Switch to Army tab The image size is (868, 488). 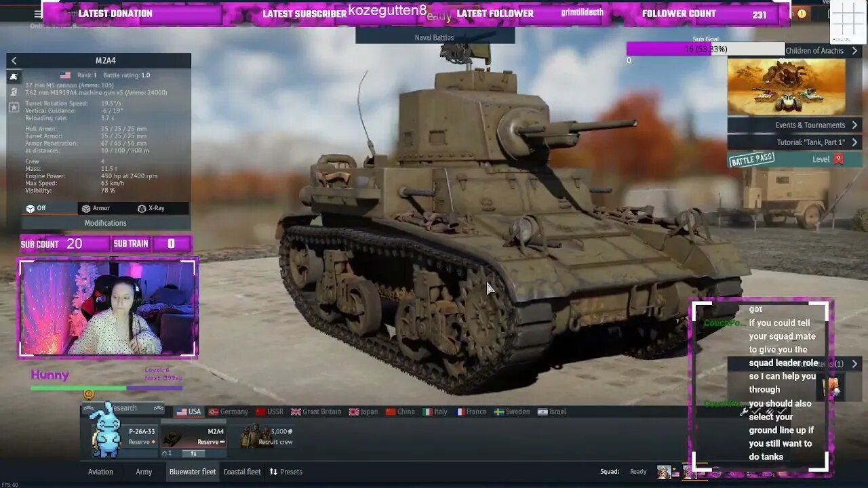click(x=144, y=472)
